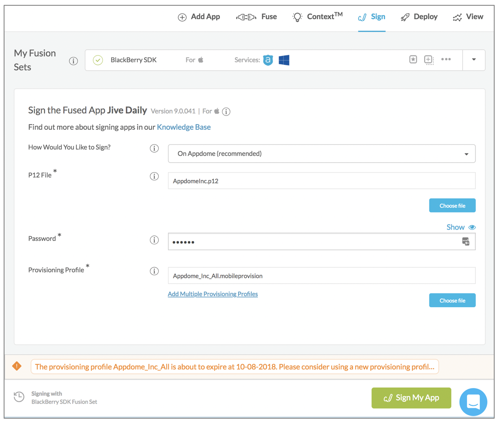Click the Password info icon

pos(154,240)
